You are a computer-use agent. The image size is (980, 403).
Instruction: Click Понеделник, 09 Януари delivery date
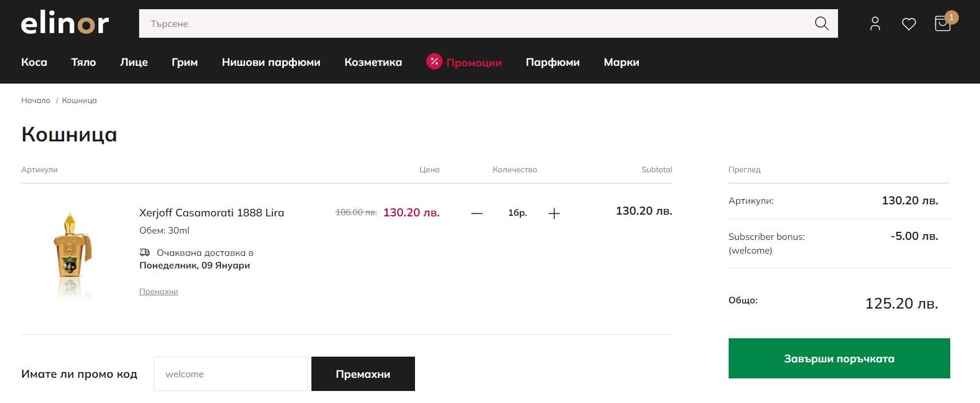(x=195, y=265)
